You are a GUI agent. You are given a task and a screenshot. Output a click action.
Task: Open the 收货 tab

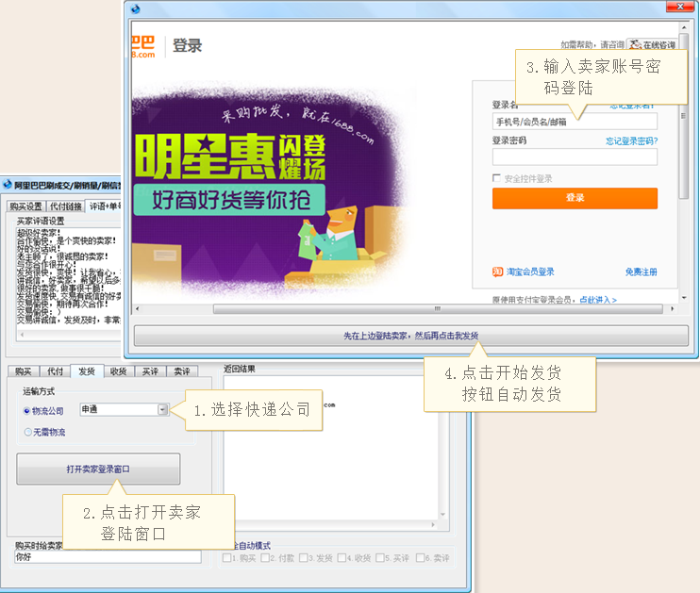119,371
